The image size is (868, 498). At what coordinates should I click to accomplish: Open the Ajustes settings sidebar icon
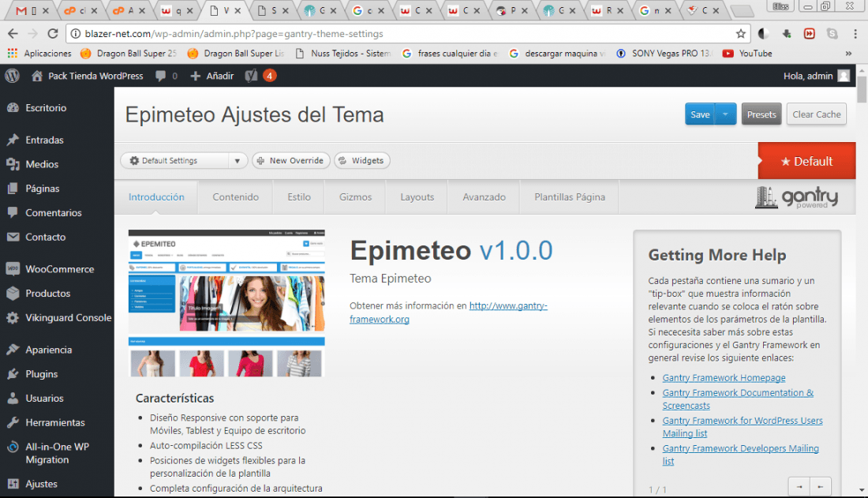tap(13, 484)
